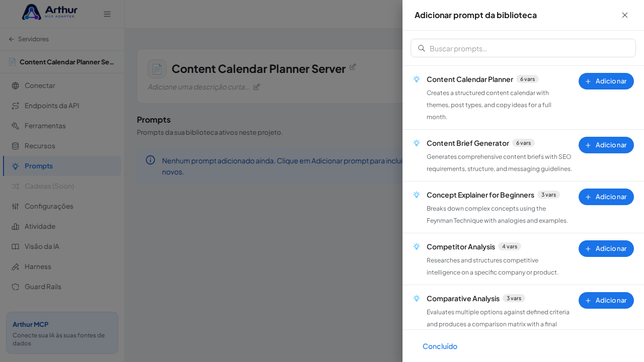The height and width of the screenshot is (362, 644).
Task: Click the Competitor Analysis lightbulb icon
Action: [417, 246]
